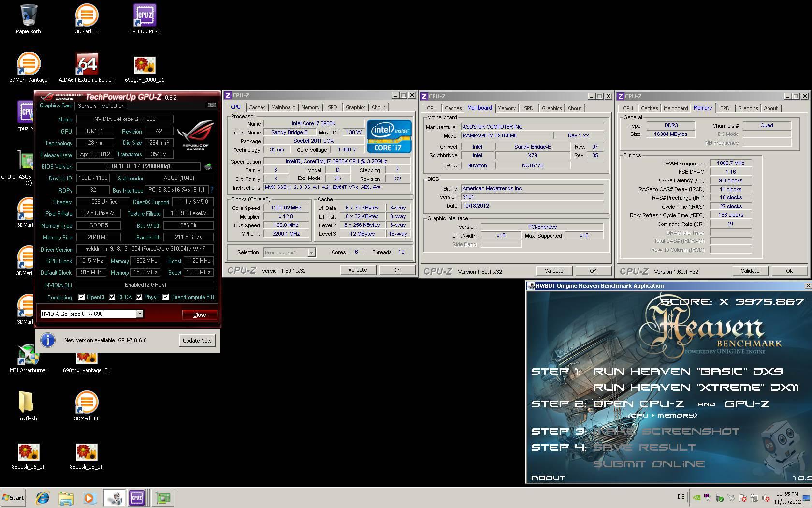812x508 pixels.
Task: Launch the 3DMark 11 desktop shortcut
Action: click(87, 406)
